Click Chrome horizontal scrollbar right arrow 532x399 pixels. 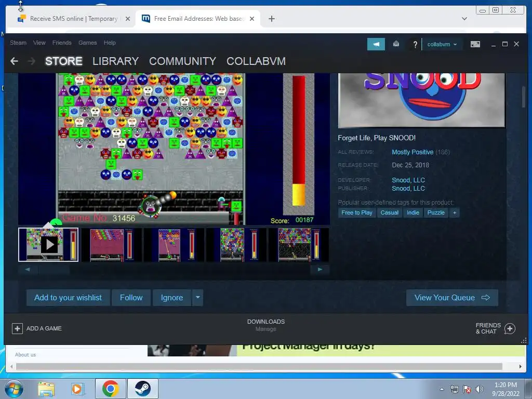[x=521, y=366]
